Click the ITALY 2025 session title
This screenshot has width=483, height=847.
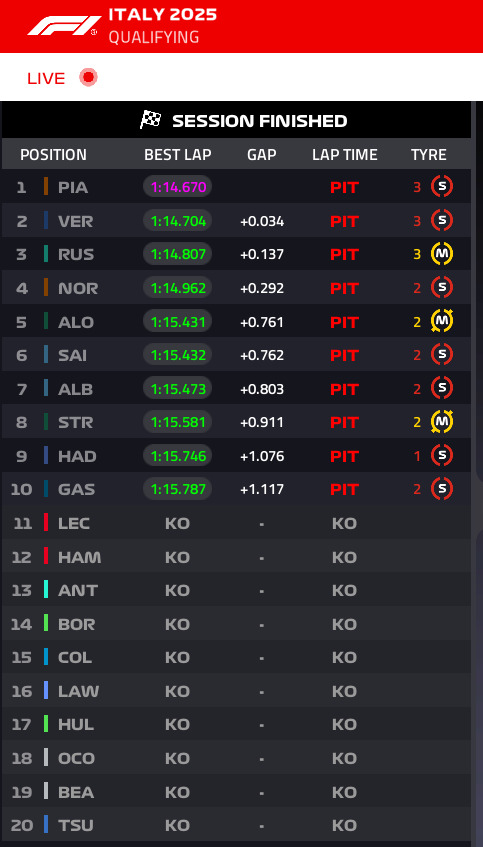163,15
